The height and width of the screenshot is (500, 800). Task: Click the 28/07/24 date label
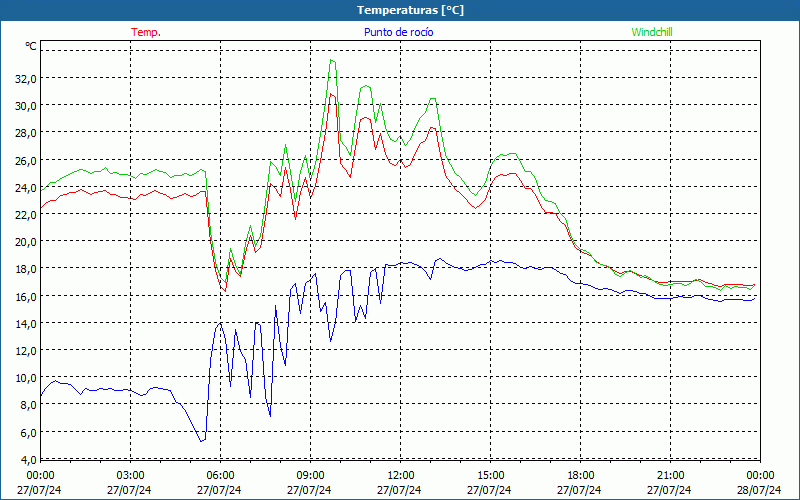point(759,490)
